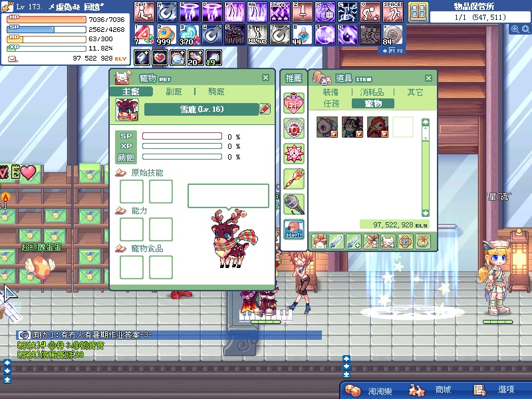The width and height of the screenshot is (532, 399).
Task: Use the quickslot 3 blue heart candy (370)
Action: (x=190, y=35)
